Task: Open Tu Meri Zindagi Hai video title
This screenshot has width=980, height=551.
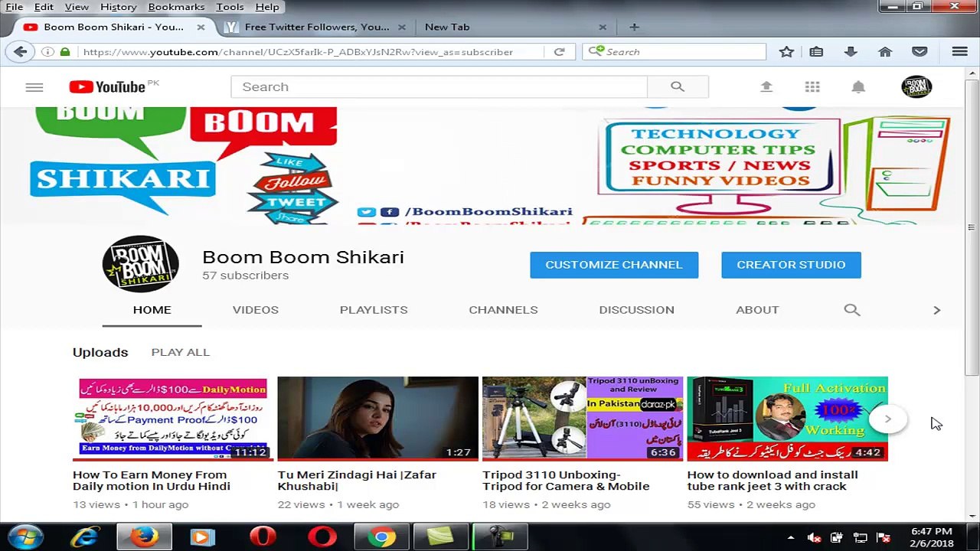Action: [x=357, y=481]
